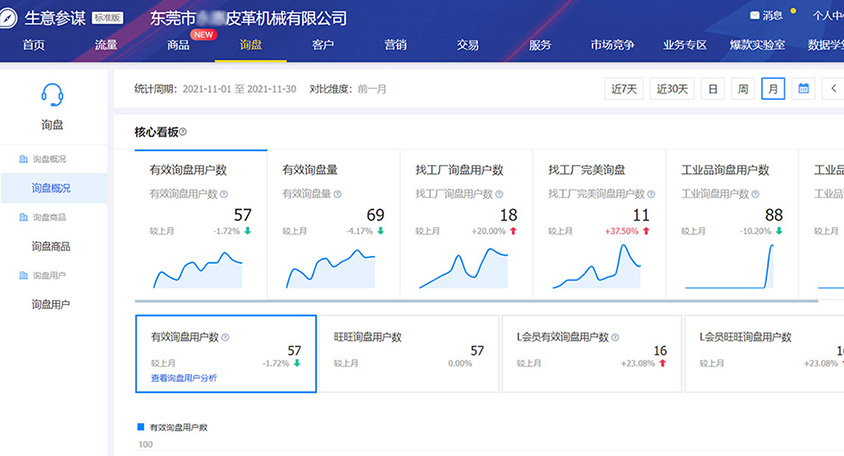Select the L会员旺旺询盘用户数 sub-metric box

click(764, 354)
